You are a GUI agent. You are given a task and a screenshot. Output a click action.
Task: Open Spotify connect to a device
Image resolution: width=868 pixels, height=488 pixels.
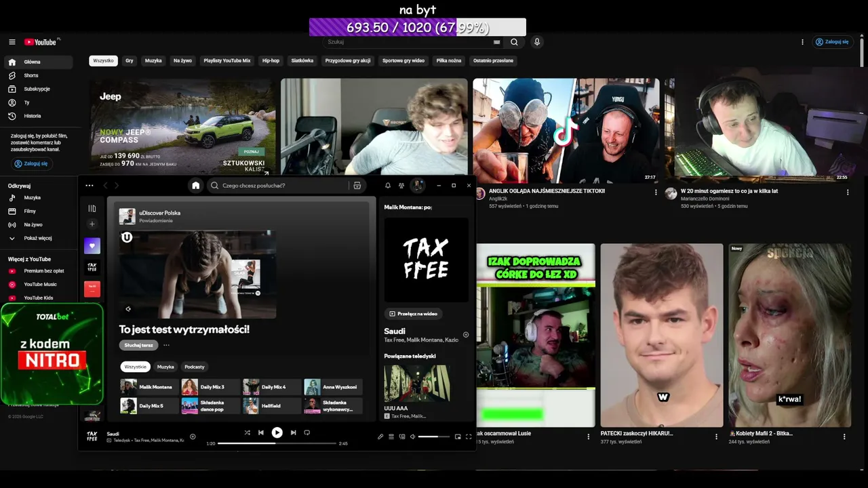402,436
